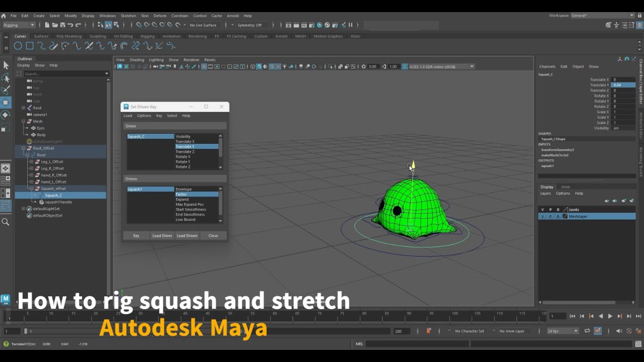
Task: Click the Load Driven button
Action: (x=187, y=235)
